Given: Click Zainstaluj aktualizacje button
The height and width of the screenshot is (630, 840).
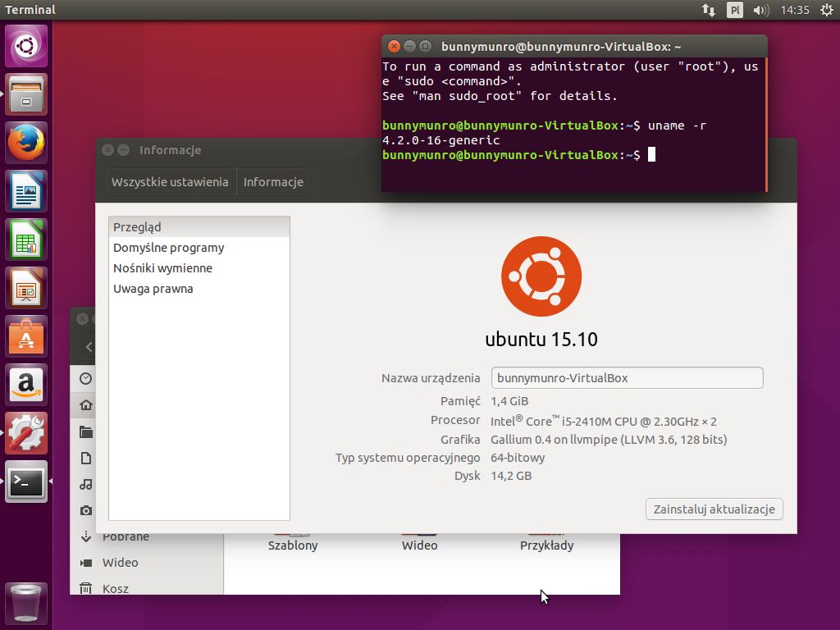Looking at the screenshot, I should coord(714,509).
